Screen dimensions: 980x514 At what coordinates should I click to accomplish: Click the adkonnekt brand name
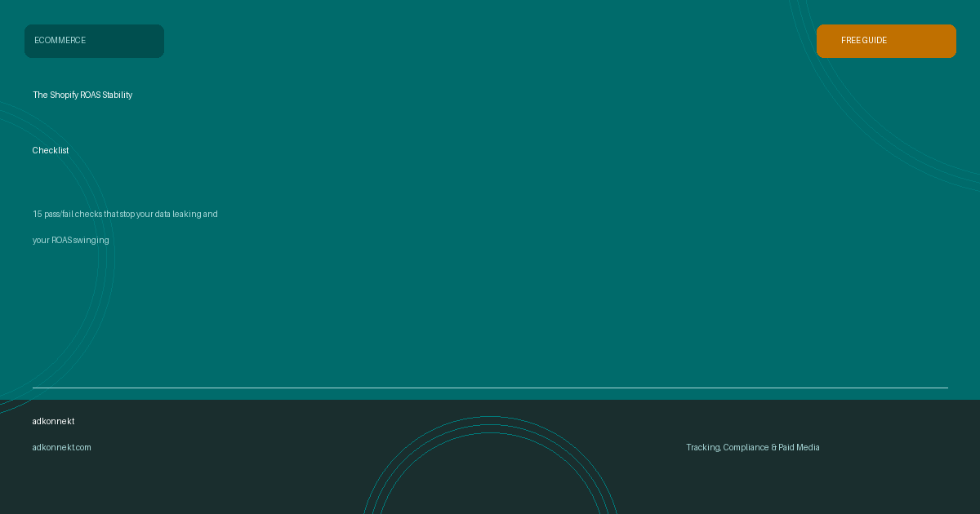(x=53, y=422)
